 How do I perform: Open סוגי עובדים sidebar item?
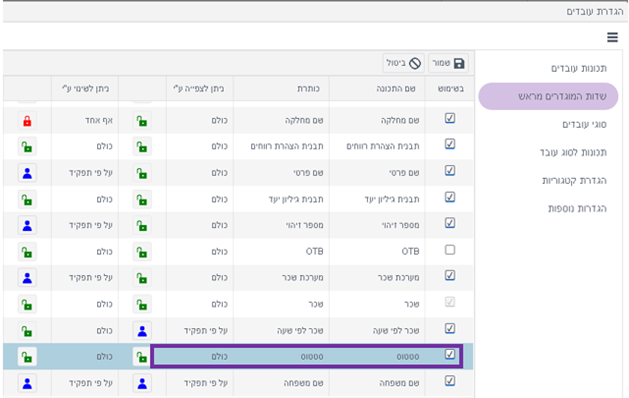click(584, 124)
